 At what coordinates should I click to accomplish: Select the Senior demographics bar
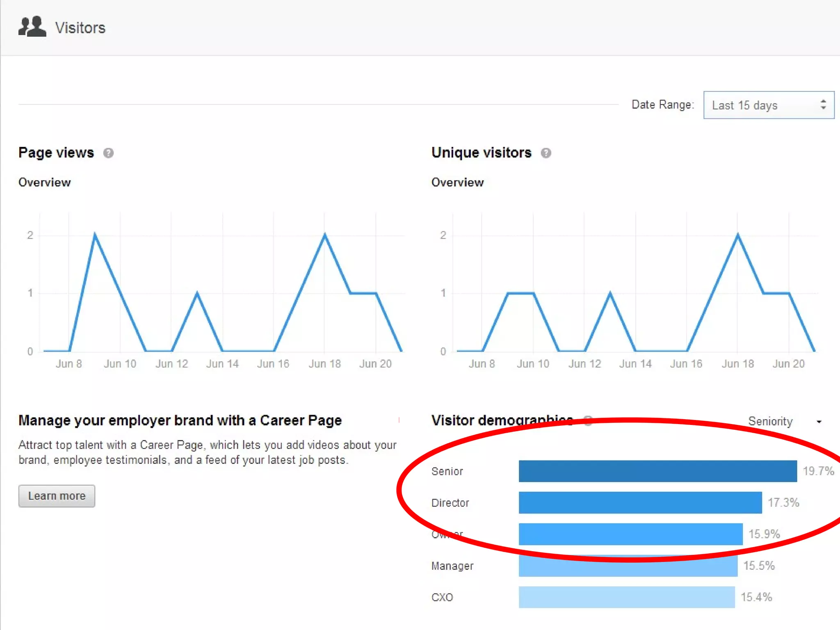657,471
